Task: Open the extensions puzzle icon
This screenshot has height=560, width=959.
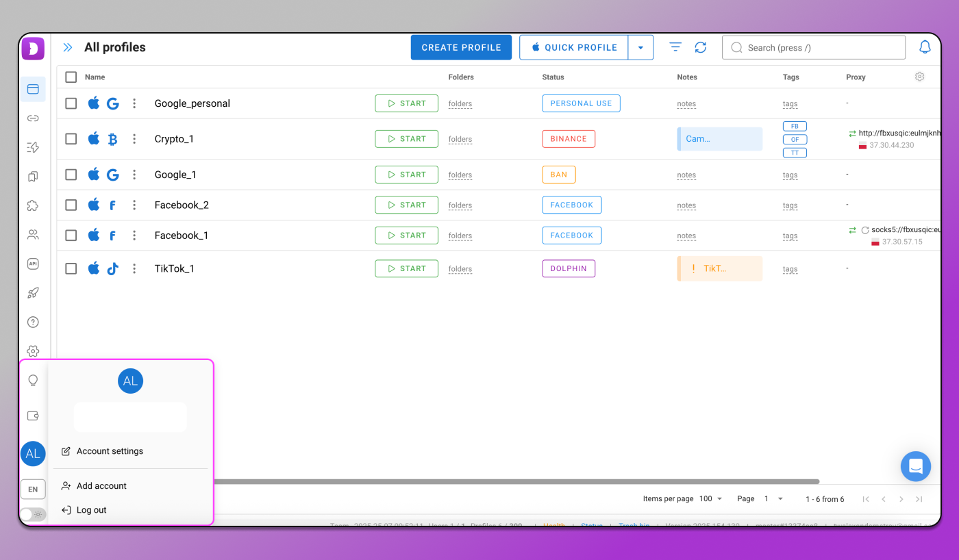Action: pyautogui.click(x=33, y=205)
